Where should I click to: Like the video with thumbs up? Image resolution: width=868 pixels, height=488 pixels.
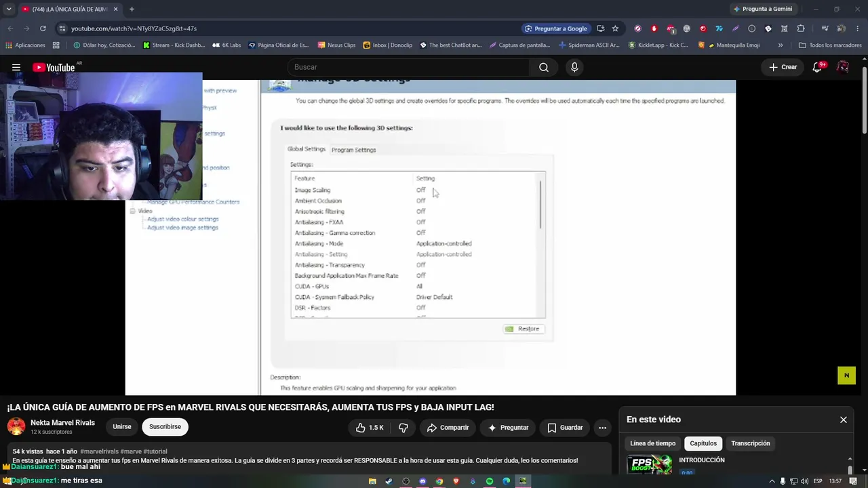pos(370,428)
